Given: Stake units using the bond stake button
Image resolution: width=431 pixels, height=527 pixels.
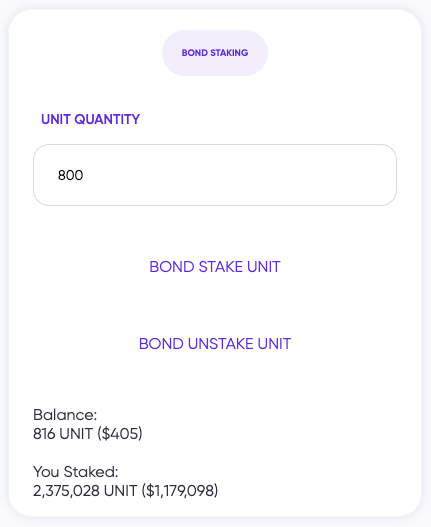Looking at the screenshot, I should pyautogui.click(x=215, y=267).
